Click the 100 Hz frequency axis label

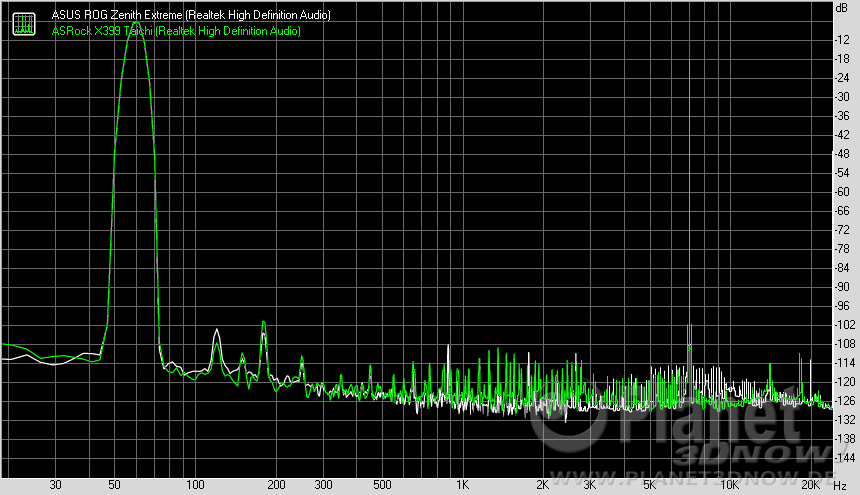coord(195,485)
